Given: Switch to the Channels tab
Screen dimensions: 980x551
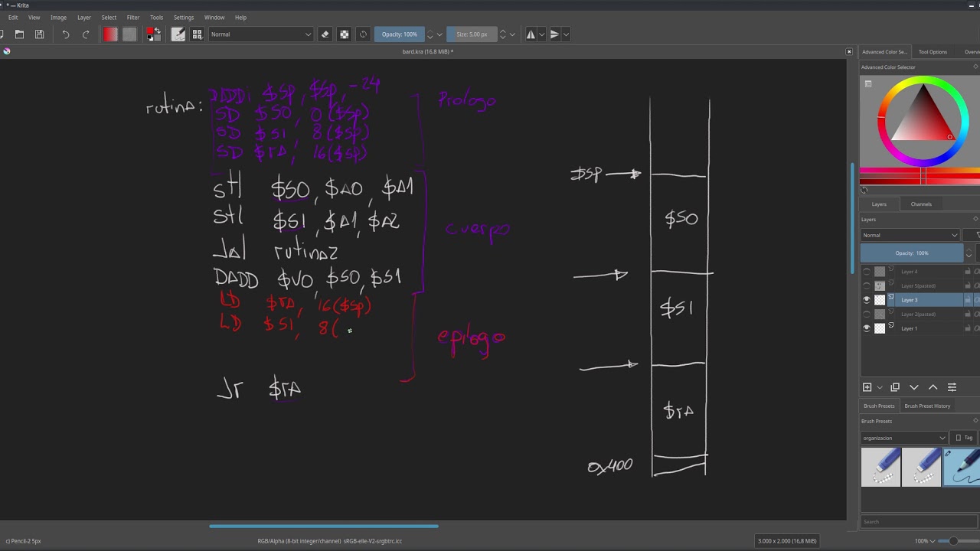Looking at the screenshot, I should pyautogui.click(x=921, y=204).
